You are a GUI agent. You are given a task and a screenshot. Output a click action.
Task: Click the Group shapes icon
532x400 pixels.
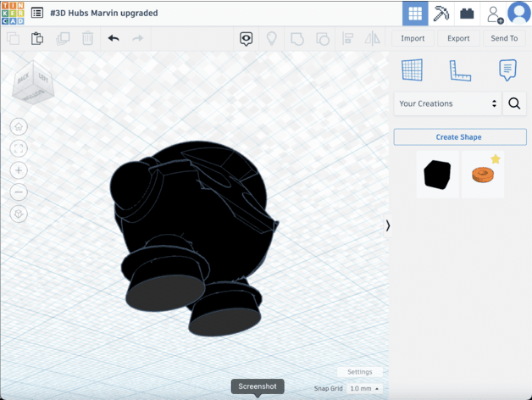pos(297,39)
